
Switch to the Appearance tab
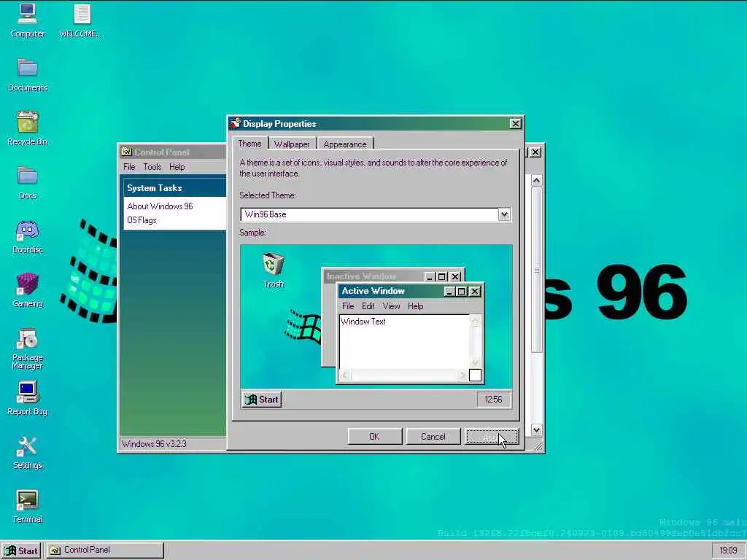[345, 144]
